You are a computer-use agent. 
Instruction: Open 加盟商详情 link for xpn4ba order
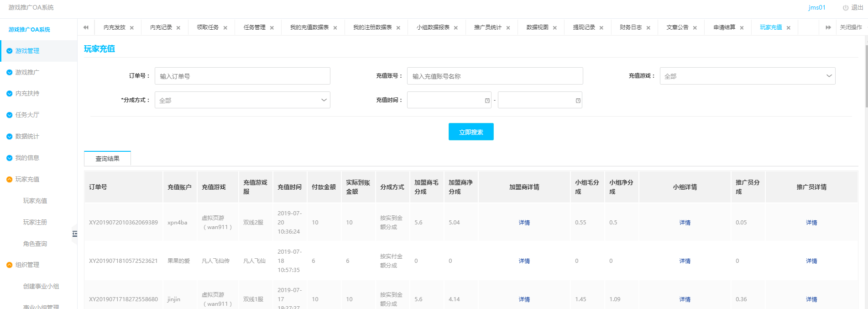(x=524, y=223)
